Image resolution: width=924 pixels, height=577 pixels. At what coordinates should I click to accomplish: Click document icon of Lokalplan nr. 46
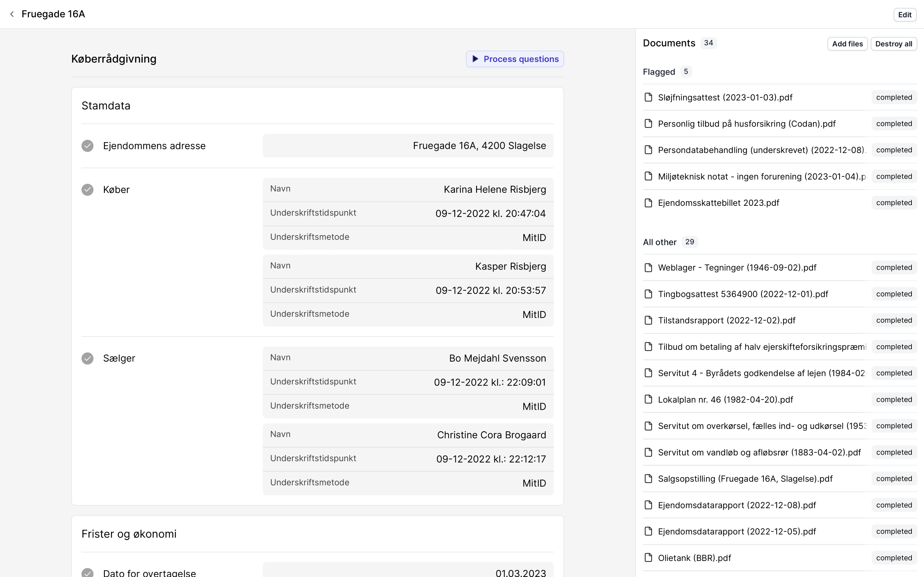(648, 399)
